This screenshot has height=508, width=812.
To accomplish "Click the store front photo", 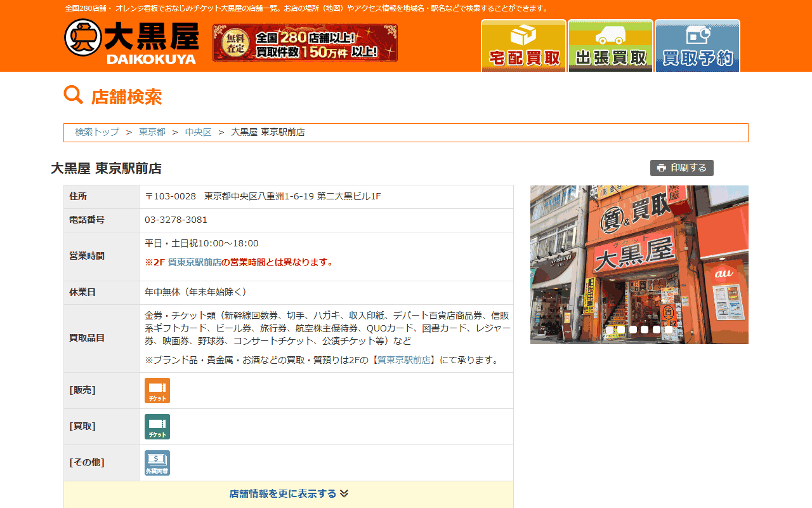I will [x=639, y=265].
